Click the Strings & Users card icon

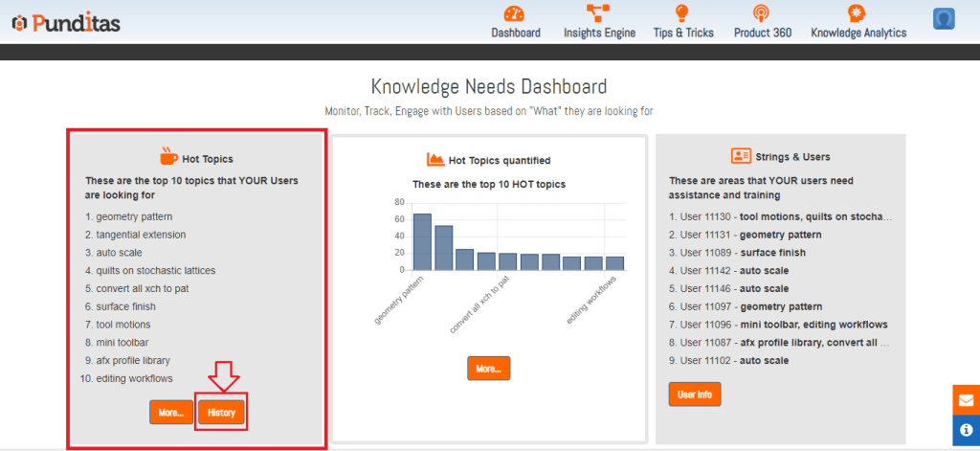740,155
